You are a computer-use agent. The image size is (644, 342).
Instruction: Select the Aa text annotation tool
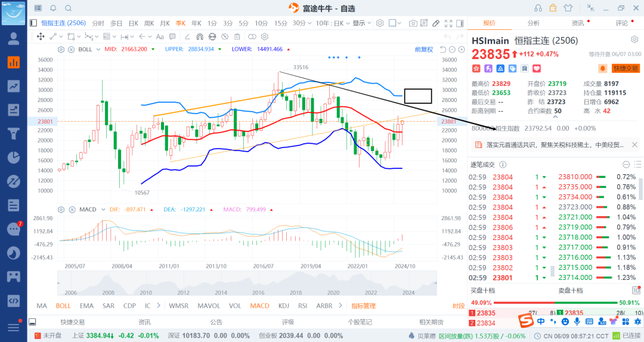click(x=160, y=36)
